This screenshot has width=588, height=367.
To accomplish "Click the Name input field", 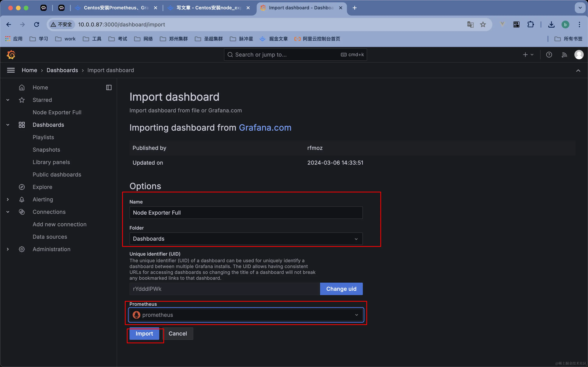I will (x=246, y=213).
